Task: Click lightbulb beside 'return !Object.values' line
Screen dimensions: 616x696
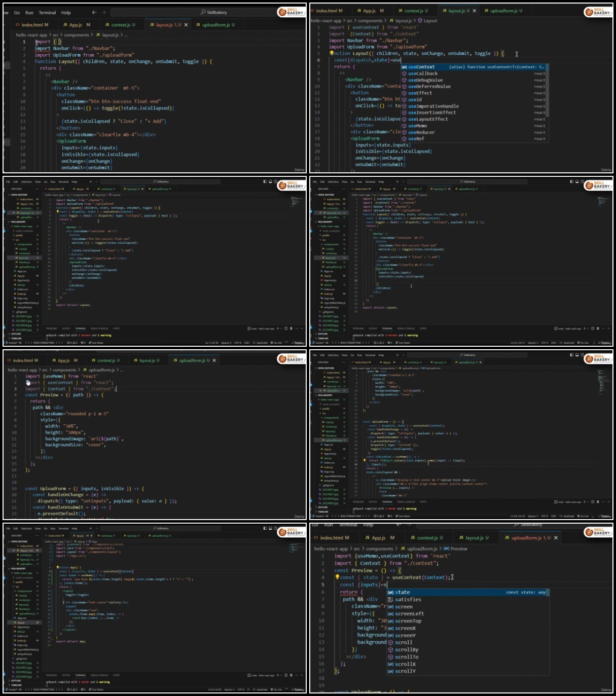Action: point(364,460)
